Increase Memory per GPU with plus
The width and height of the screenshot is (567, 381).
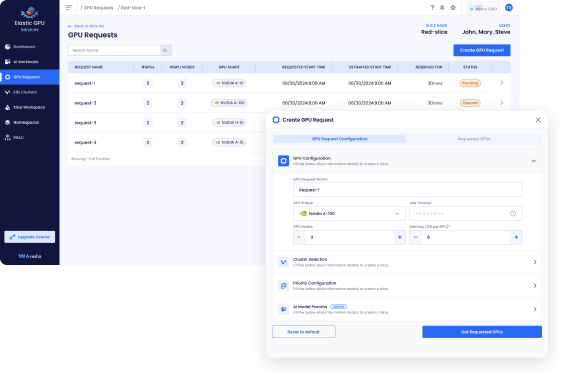[x=516, y=237]
